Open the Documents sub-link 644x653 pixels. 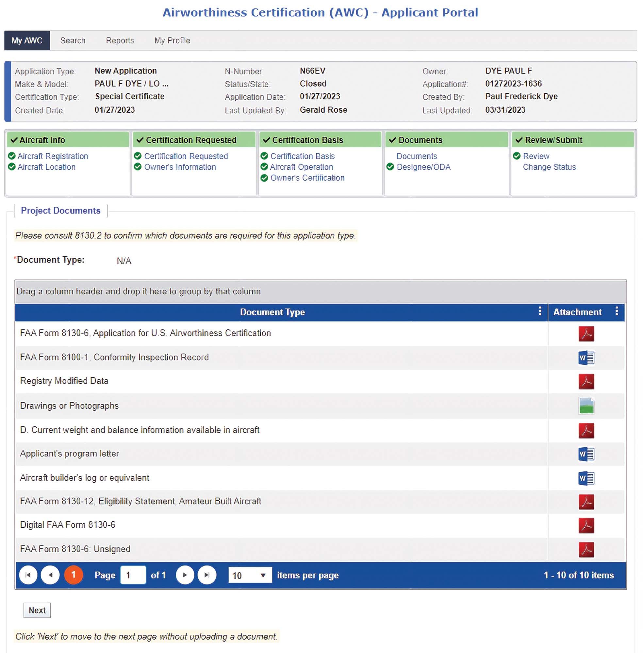[417, 156]
